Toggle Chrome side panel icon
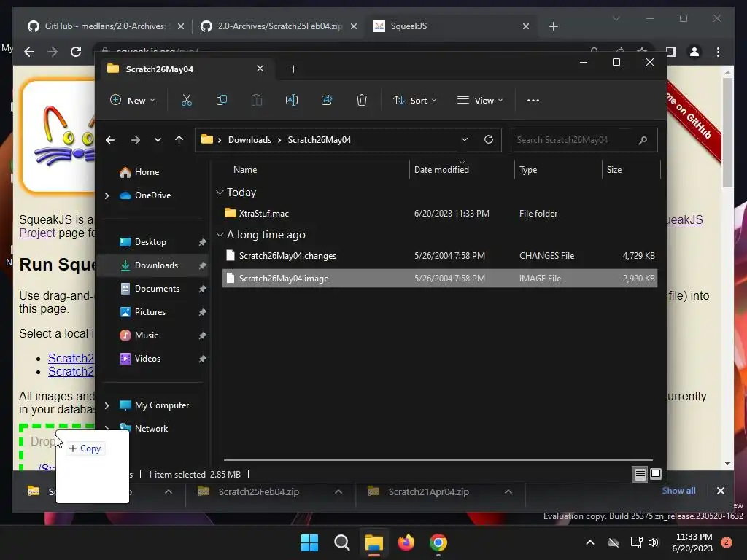 click(x=671, y=52)
